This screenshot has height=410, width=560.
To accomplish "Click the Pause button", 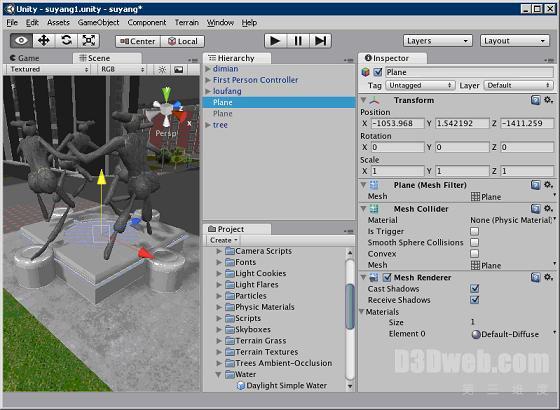I will pos(298,41).
